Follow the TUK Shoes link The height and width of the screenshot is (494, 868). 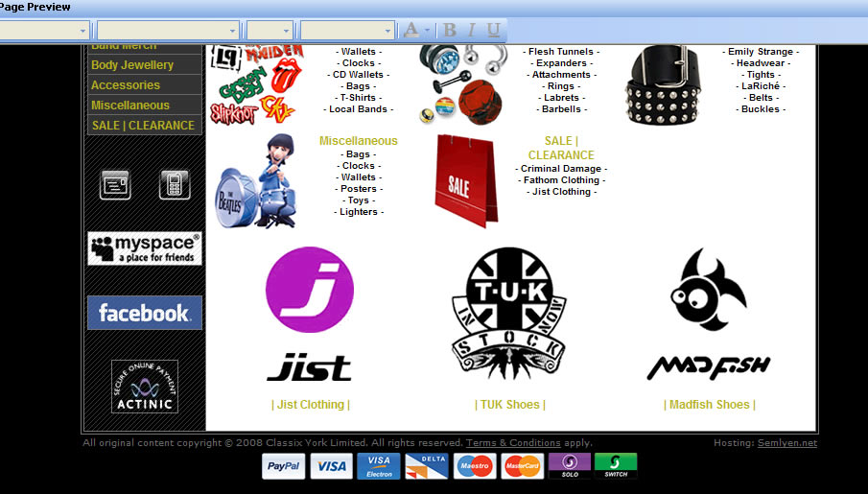click(510, 405)
